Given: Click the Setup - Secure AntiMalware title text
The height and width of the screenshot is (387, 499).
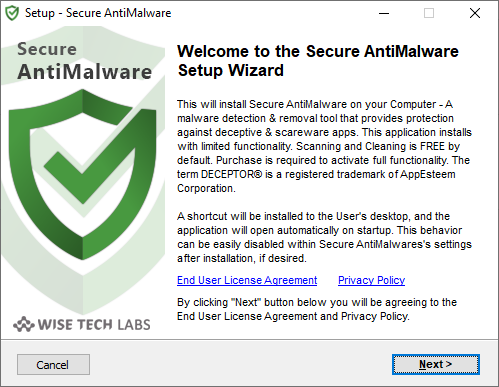Looking at the screenshot, I should tap(98, 13).
